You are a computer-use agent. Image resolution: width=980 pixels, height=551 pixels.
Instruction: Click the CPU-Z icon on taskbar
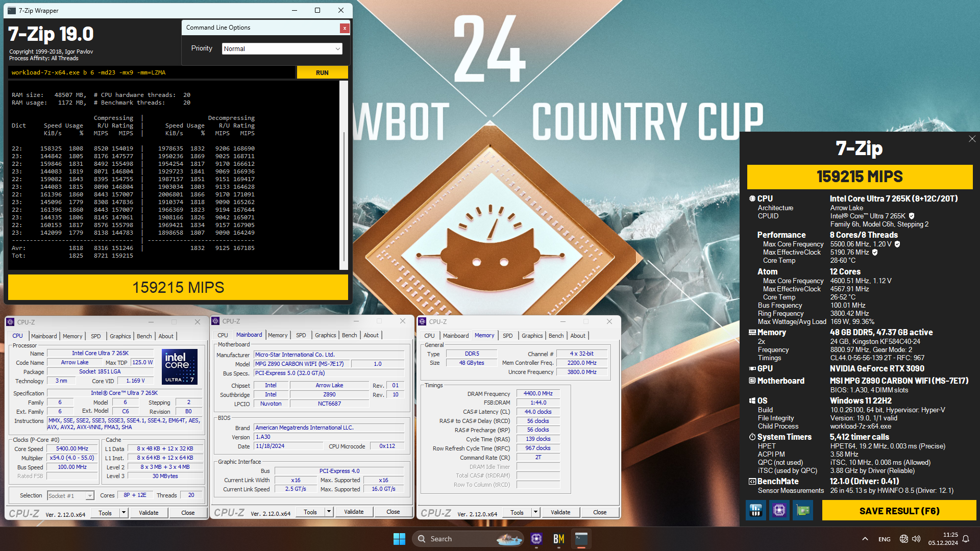click(536, 539)
